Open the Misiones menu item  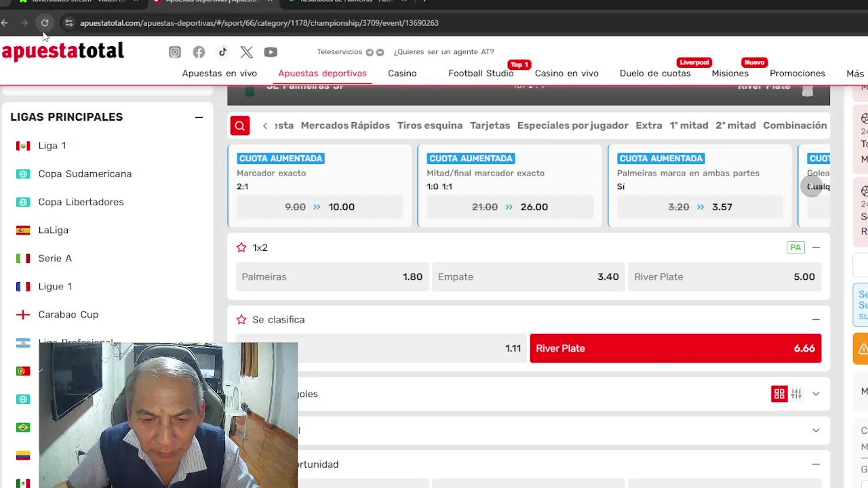click(x=730, y=73)
